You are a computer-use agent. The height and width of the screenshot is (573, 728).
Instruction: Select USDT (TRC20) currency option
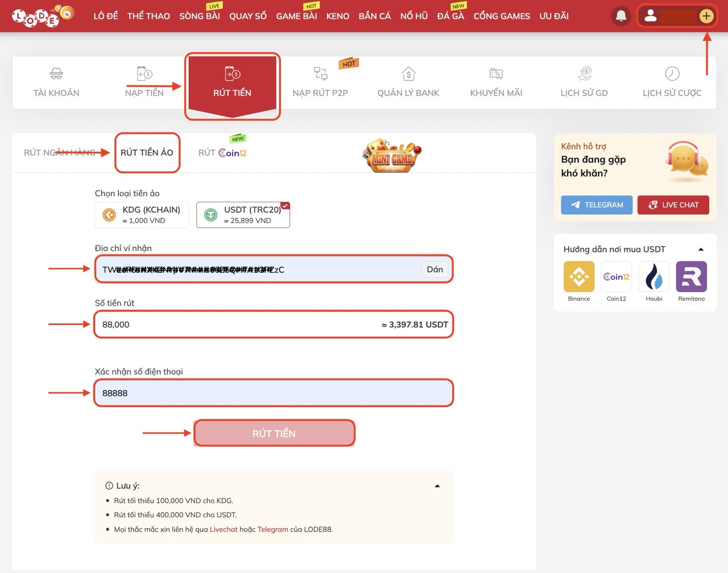point(243,215)
